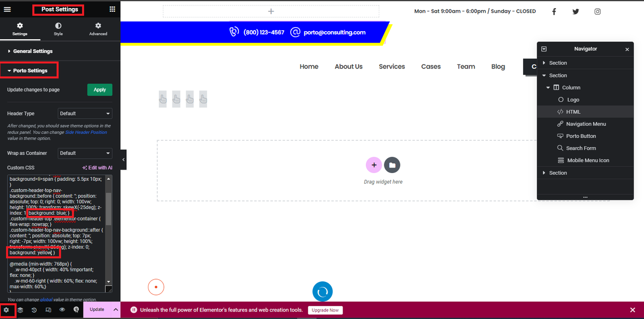Click the email at-sign icon
Screen dimensions: 644x319
[x=295, y=32]
